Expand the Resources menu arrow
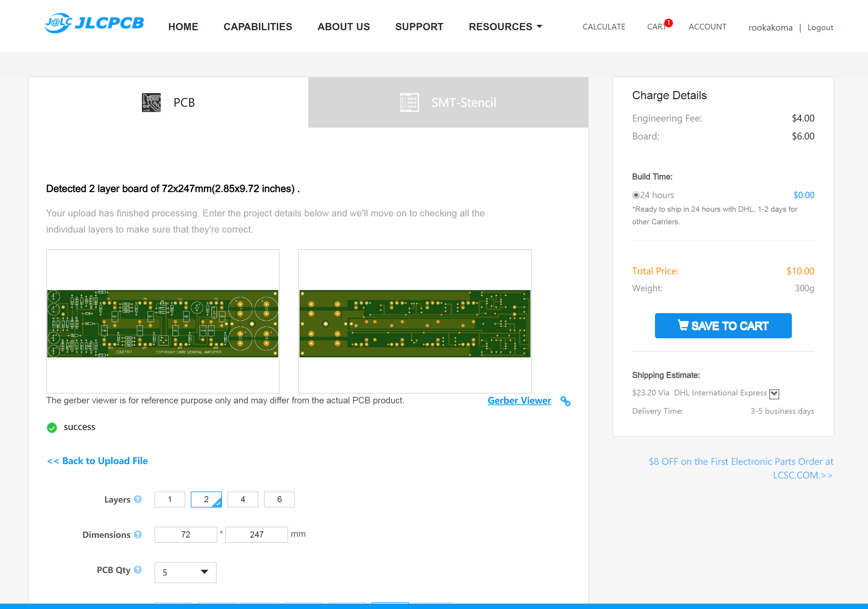 (x=540, y=27)
